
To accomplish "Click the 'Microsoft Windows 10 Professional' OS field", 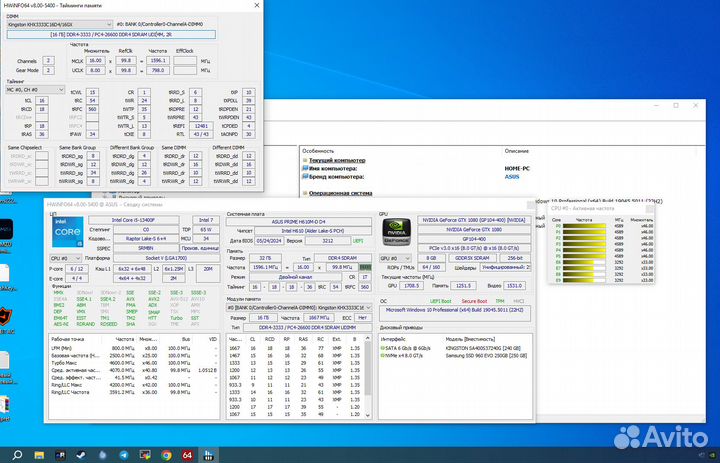I will pos(455,311).
